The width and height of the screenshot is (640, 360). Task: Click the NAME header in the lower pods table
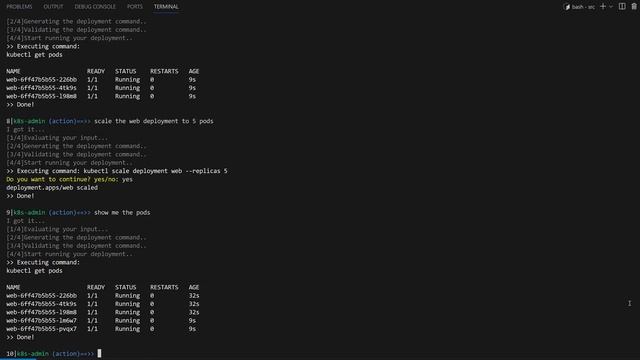click(13, 287)
